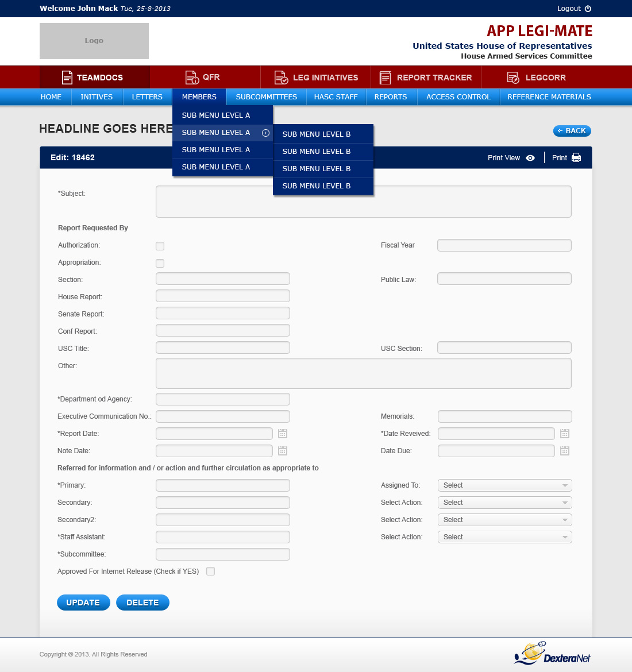Open the Assigned To dropdown
Screen dimensions: 632x672
pyautogui.click(x=504, y=485)
